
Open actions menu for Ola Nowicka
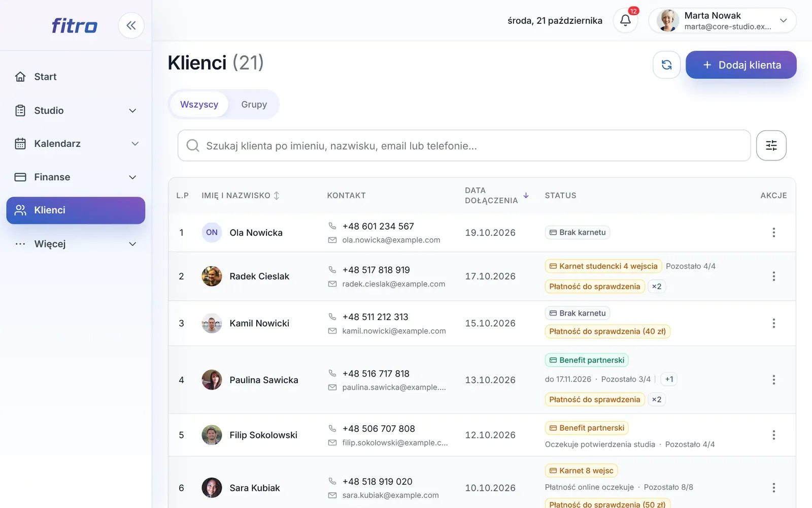pos(773,233)
